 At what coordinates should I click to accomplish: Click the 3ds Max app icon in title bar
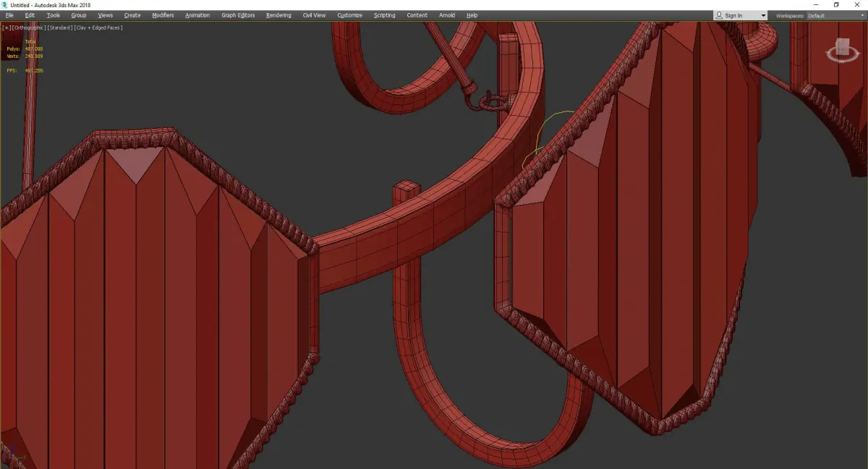[6, 4]
